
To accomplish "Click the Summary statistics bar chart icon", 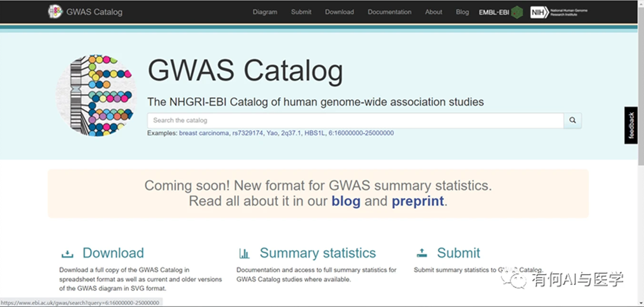I will click(x=244, y=254).
